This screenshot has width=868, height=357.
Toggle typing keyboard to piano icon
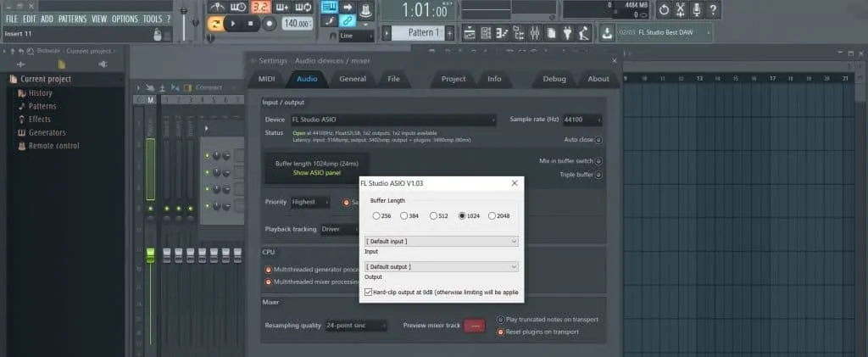click(330, 7)
